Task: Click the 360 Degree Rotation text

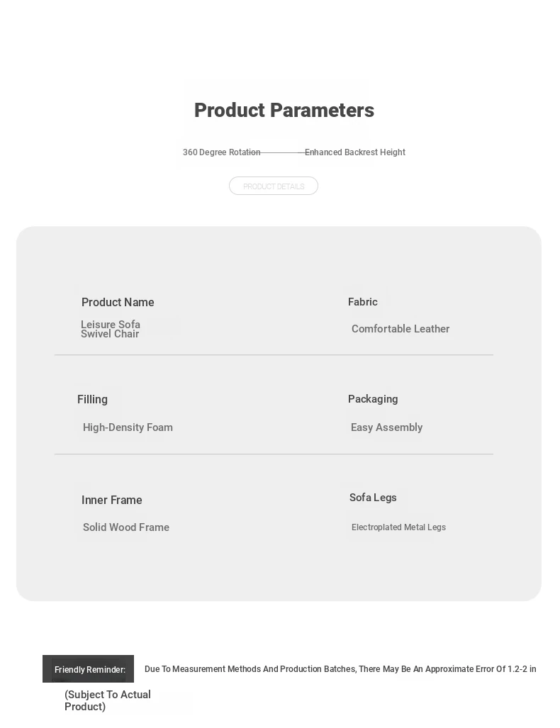Action: tap(221, 152)
